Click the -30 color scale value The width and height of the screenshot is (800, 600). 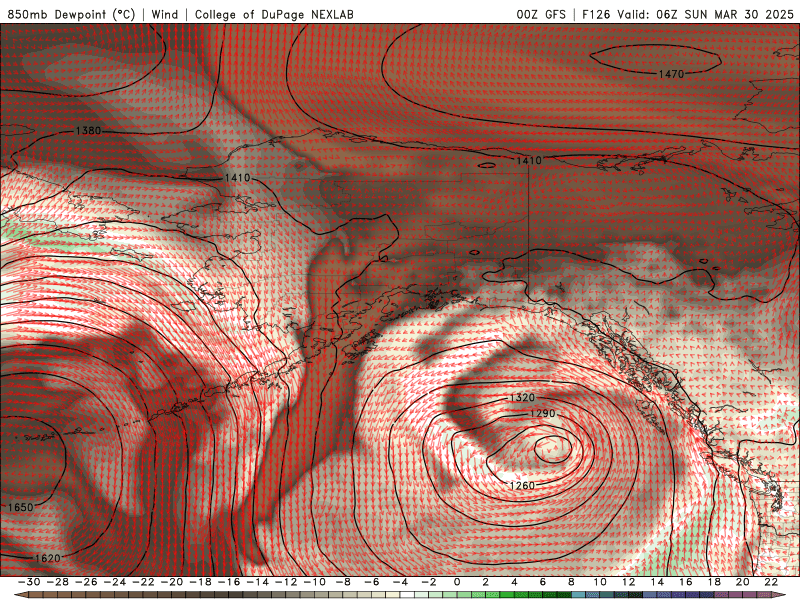tap(29, 582)
